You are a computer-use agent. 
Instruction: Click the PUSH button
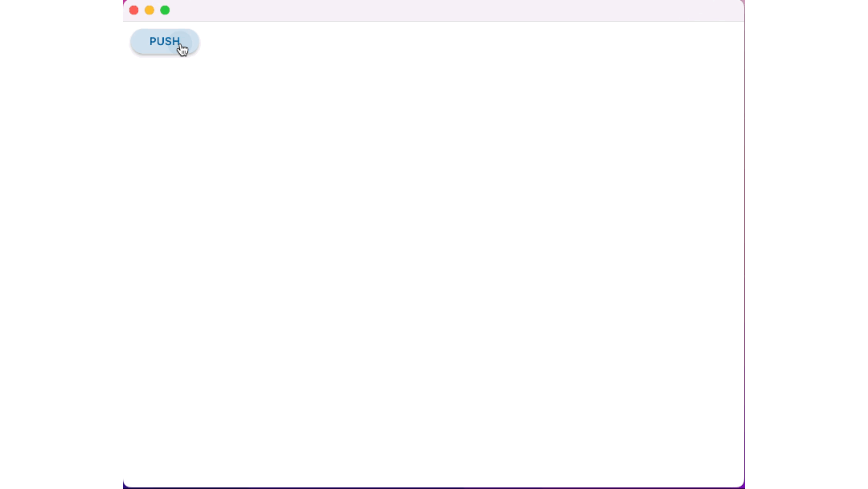(x=165, y=42)
